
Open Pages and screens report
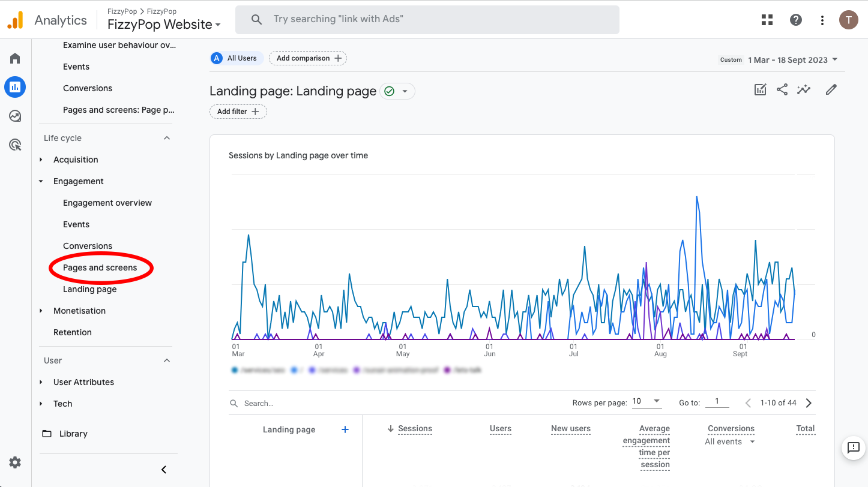100,267
